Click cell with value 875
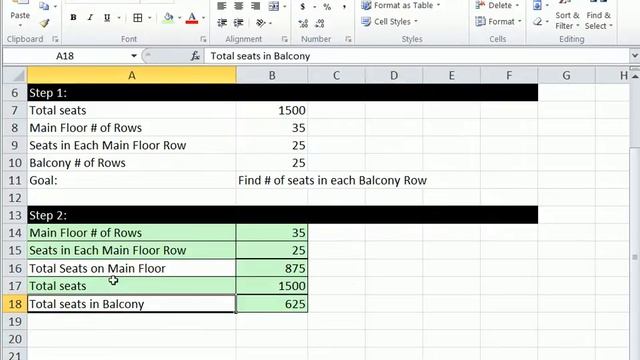640x360 pixels. pyautogui.click(x=272, y=268)
